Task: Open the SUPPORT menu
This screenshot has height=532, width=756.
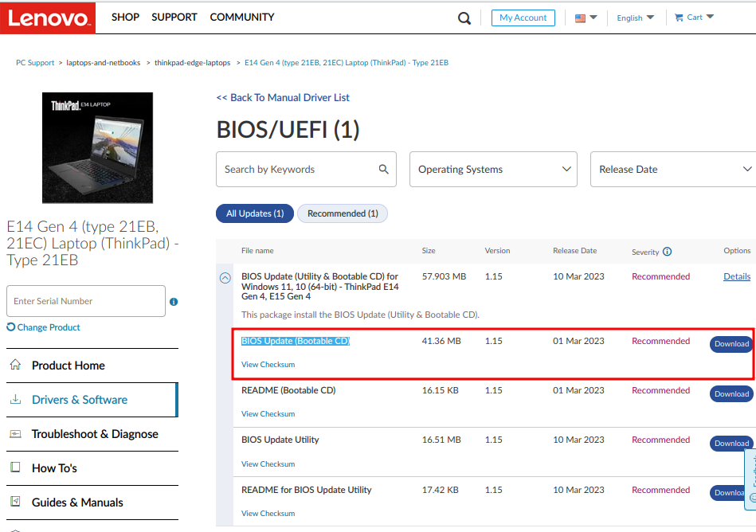Action: tap(174, 18)
